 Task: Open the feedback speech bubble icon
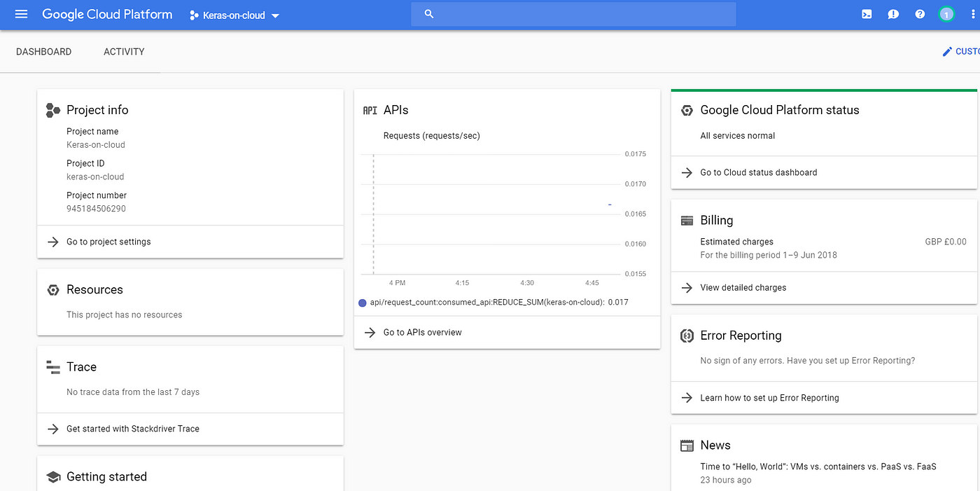coord(893,14)
